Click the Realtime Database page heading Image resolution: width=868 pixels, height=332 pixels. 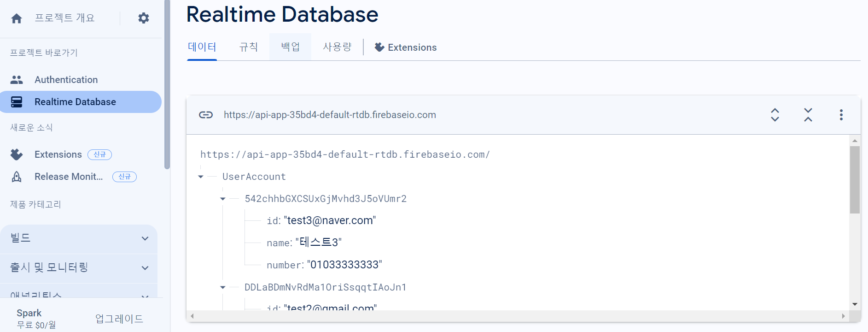click(282, 14)
